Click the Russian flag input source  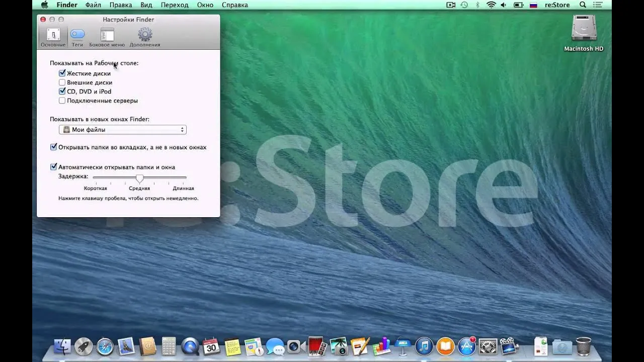534,5
